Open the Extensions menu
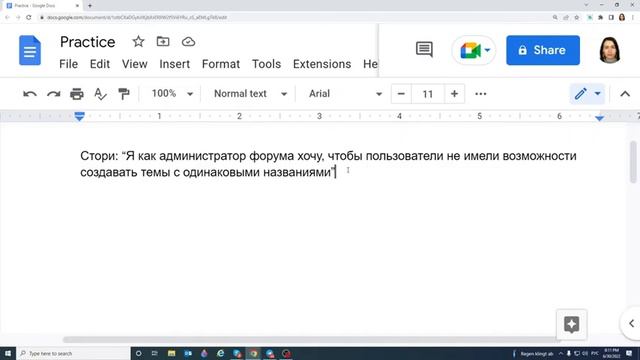The height and width of the screenshot is (360, 640). tap(322, 64)
